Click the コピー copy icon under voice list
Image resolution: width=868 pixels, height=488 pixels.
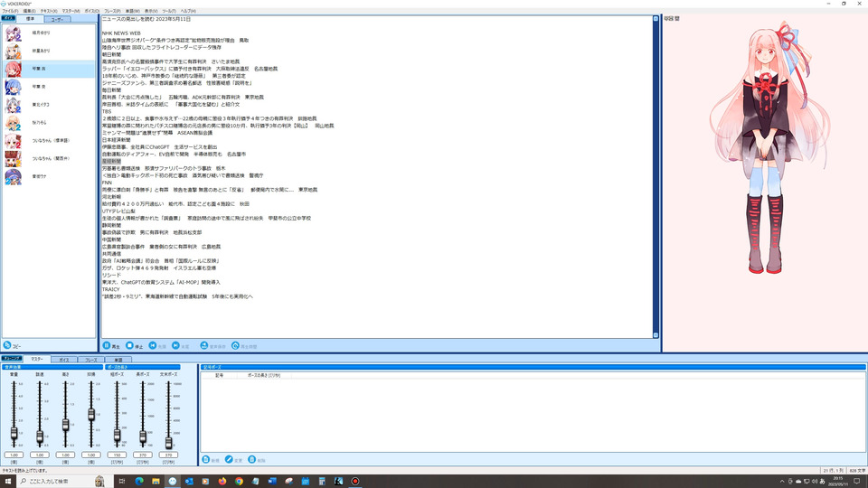(7, 345)
